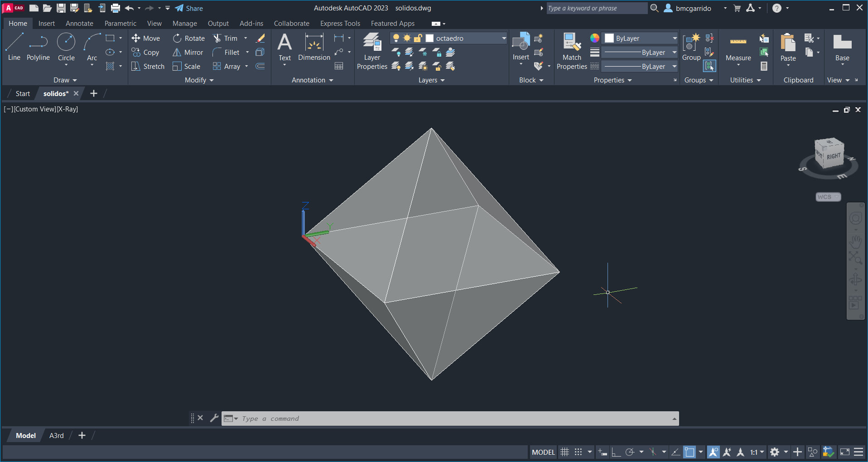Viewport: 868px width, 462px height.
Task: Toggle polar tracking in status bar
Action: (629, 452)
